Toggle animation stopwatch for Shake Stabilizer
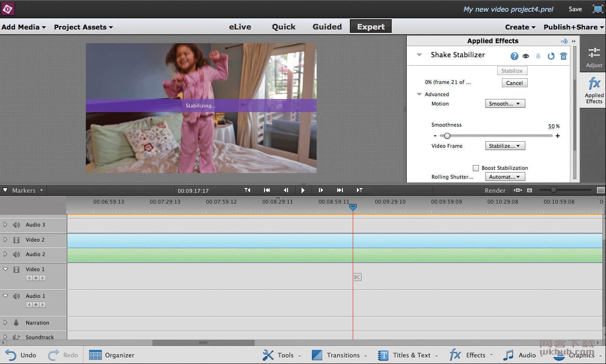 tap(538, 56)
